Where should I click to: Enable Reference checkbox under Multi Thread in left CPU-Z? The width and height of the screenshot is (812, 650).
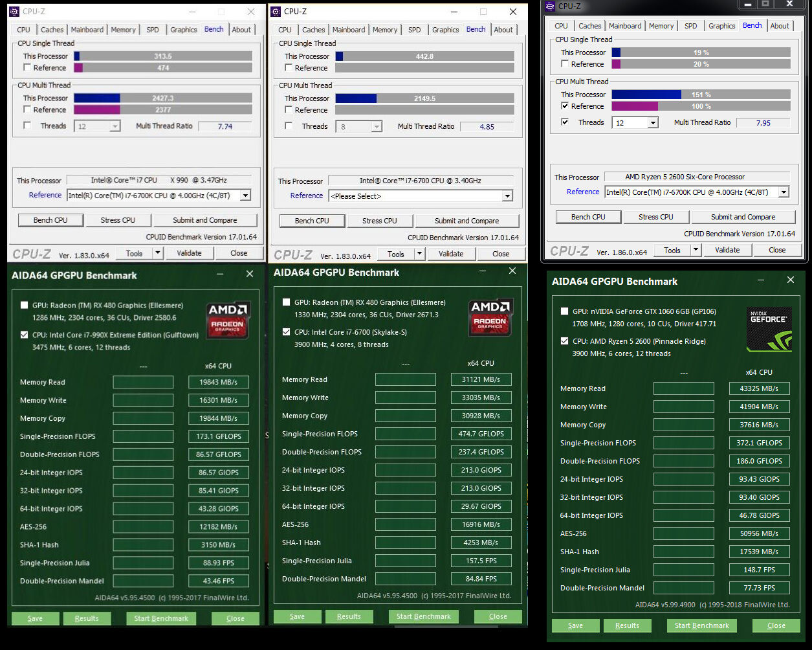click(27, 109)
